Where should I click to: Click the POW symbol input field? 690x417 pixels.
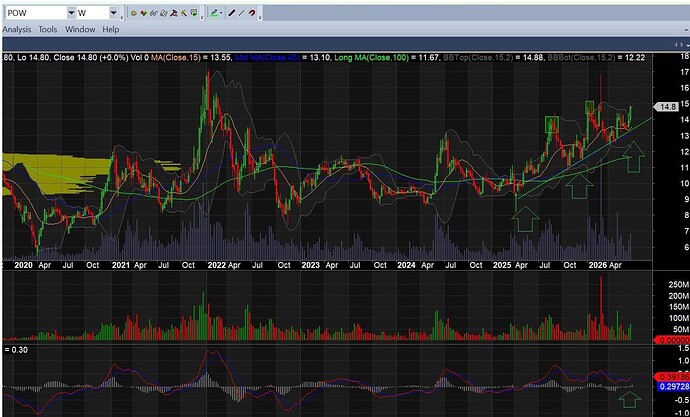point(37,13)
